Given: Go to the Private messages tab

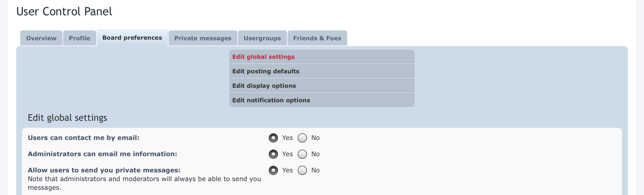Looking at the screenshot, I should pos(203,38).
